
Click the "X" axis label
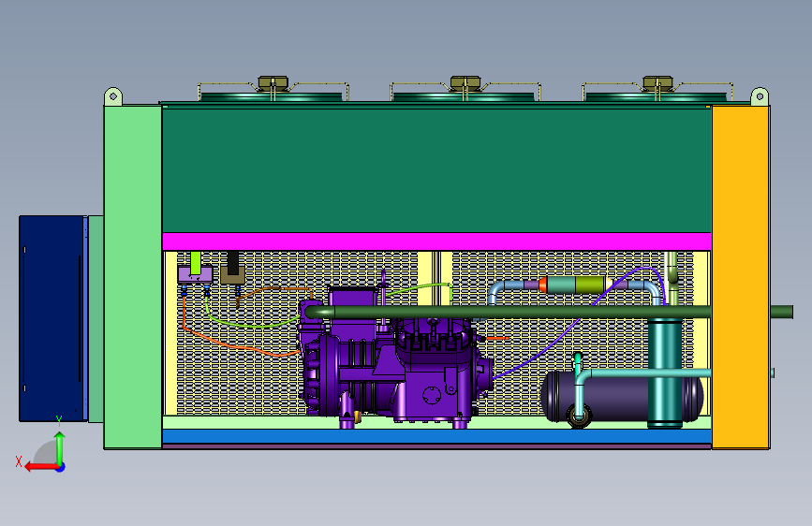19,461
